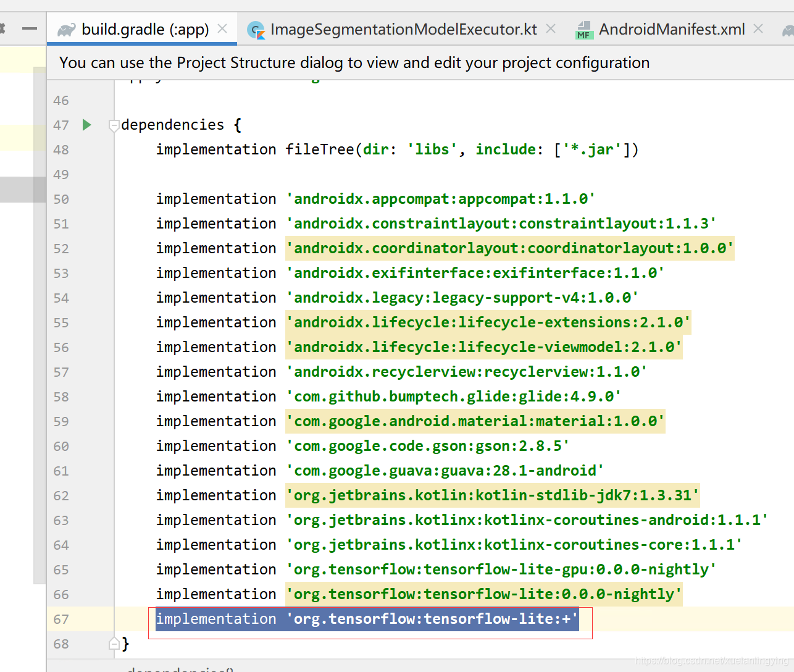Viewport: 794px width, 672px height.
Task: Click the glide:4.9.0 dependency string
Action: coord(453,397)
